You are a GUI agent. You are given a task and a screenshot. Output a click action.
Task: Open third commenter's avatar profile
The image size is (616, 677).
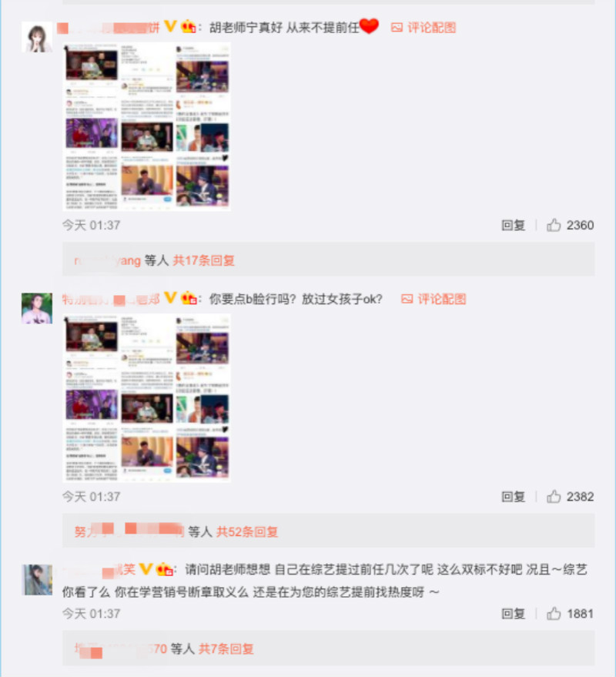click(37, 580)
